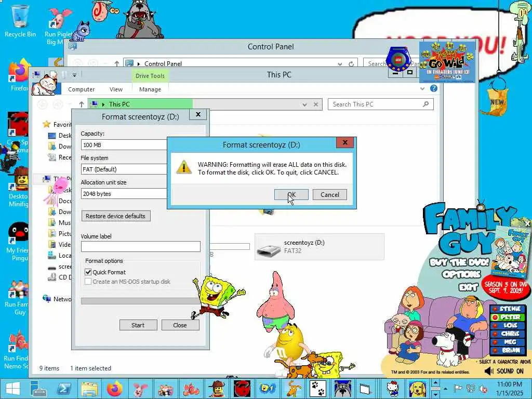The image size is (532, 399).
Task: Open the Desktop Minifig desktop shortcut
Action: (18, 187)
